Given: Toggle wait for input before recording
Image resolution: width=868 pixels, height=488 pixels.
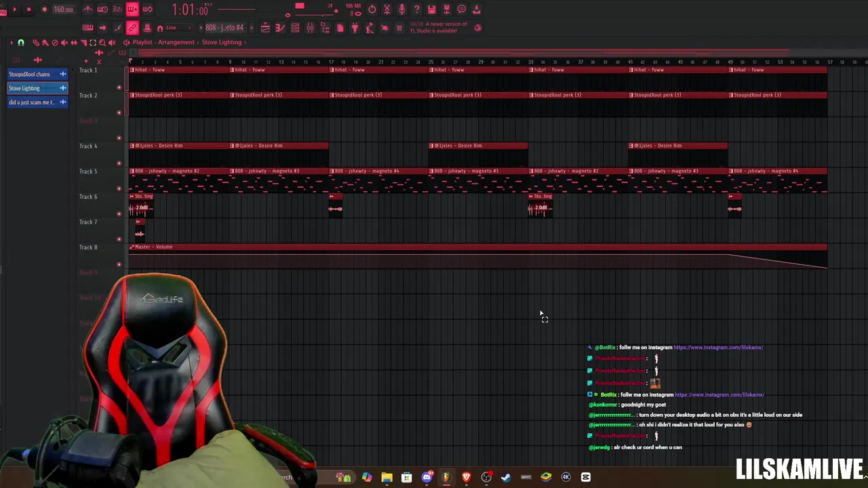Looking at the screenshot, I should point(102,9).
